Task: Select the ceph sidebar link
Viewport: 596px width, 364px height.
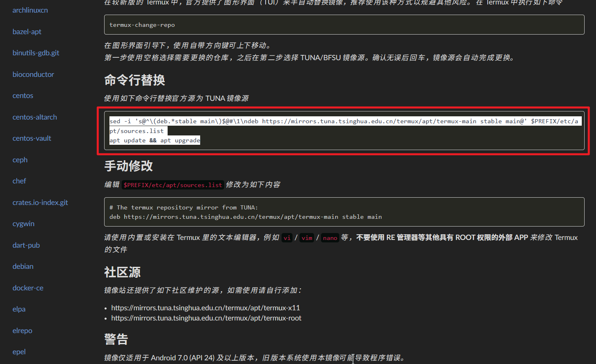Action: [20, 160]
